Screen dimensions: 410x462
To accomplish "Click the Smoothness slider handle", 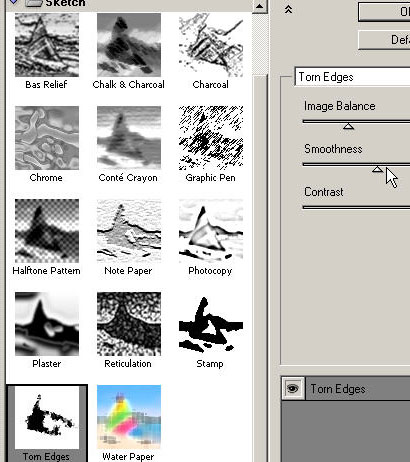I will tap(377, 169).
